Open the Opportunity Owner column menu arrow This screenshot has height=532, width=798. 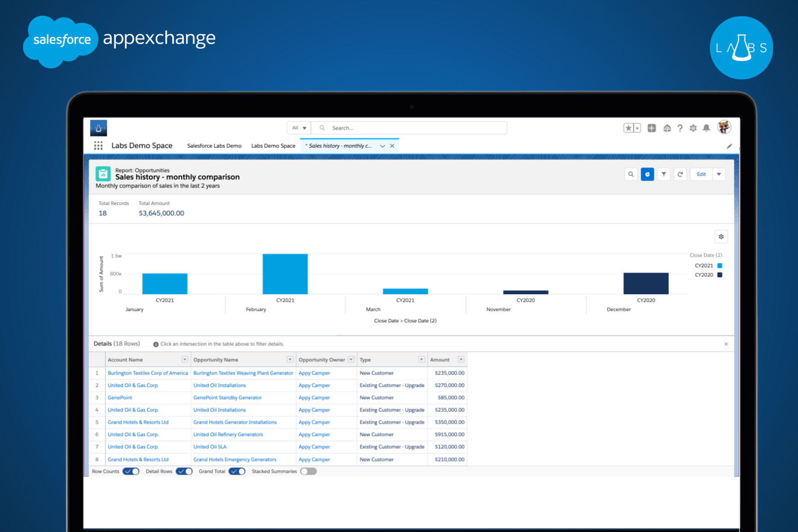[x=351, y=359]
